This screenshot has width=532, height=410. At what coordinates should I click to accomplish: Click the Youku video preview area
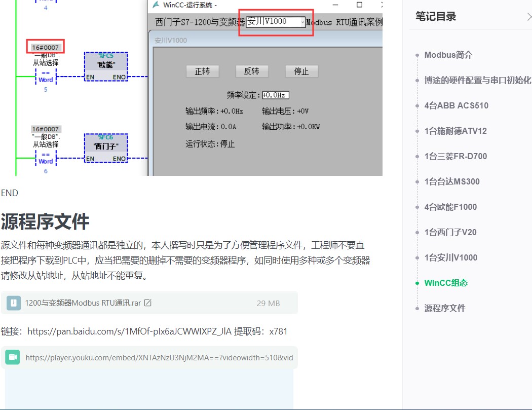tap(149, 389)
